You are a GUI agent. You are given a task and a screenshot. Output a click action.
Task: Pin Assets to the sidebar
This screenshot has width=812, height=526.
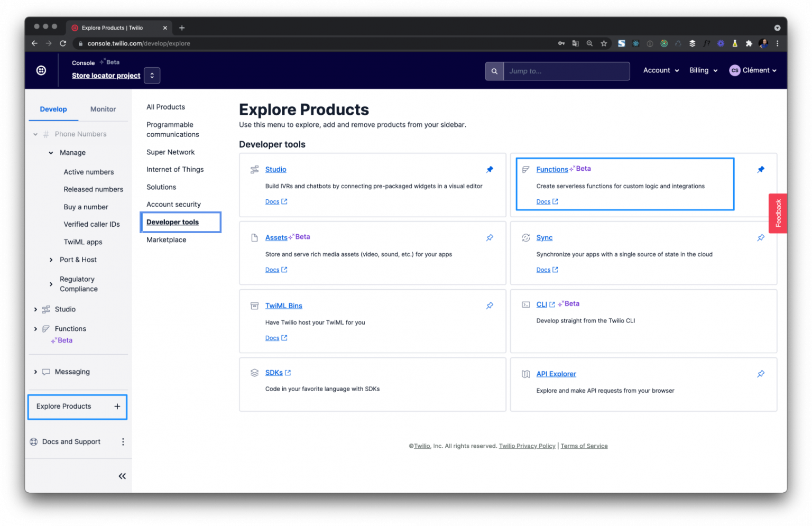(x=490, y=238)
